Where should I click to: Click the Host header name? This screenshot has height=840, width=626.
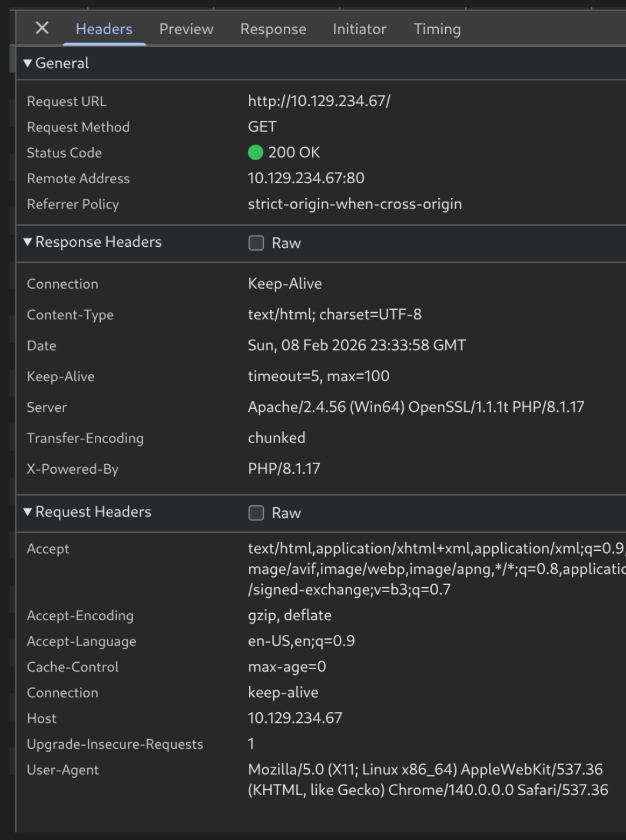pyautogui.click(x=42, y=719)
